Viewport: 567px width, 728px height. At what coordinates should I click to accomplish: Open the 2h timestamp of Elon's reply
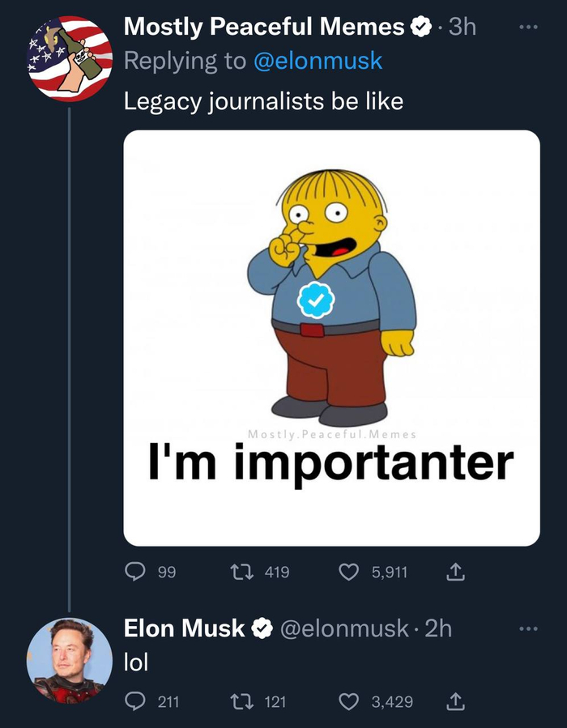coord(438,628)
